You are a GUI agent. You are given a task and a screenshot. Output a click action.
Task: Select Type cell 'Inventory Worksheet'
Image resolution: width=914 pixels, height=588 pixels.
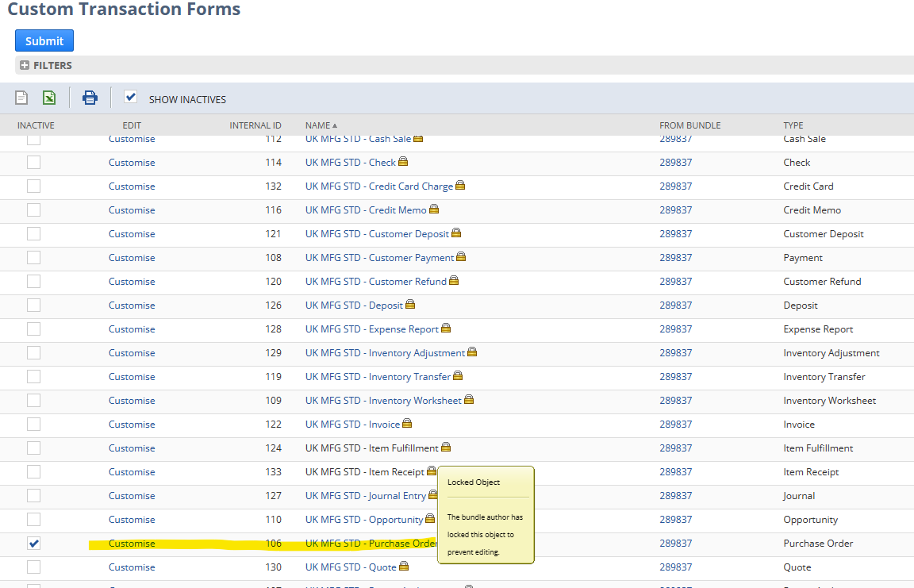click(829, 401)
